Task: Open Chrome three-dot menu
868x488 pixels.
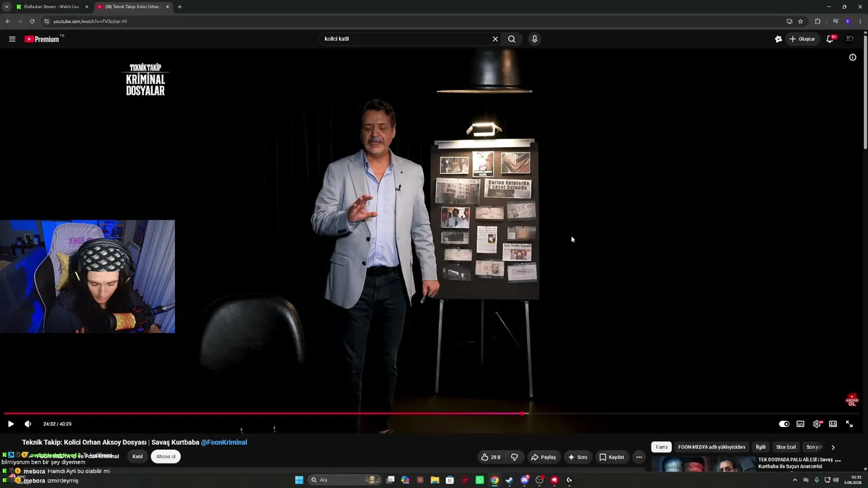Action: pyautogui.click(x=861, y=21)
